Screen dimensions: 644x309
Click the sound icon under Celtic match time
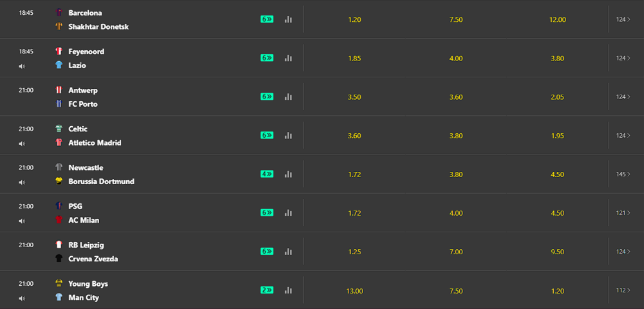22,144
